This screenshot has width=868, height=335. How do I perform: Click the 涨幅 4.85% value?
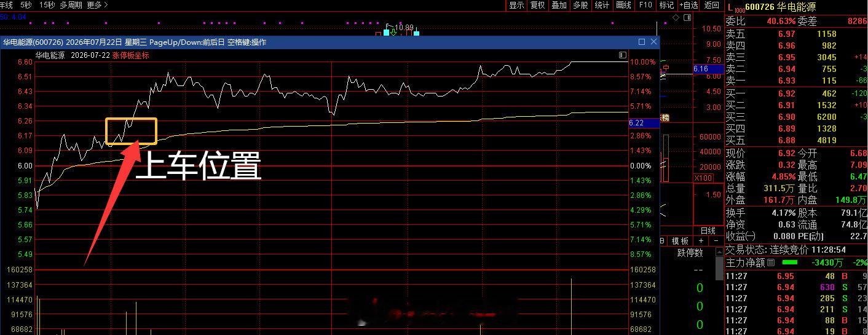784,176
